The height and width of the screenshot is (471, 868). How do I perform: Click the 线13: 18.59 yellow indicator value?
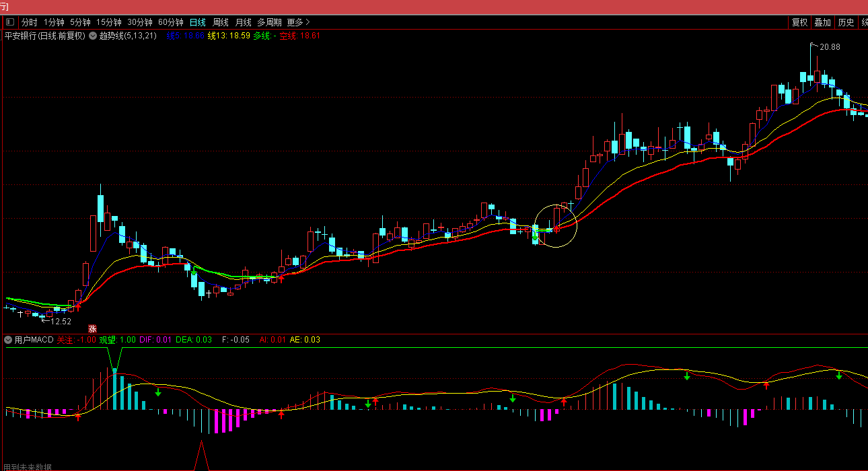[229, 36]
